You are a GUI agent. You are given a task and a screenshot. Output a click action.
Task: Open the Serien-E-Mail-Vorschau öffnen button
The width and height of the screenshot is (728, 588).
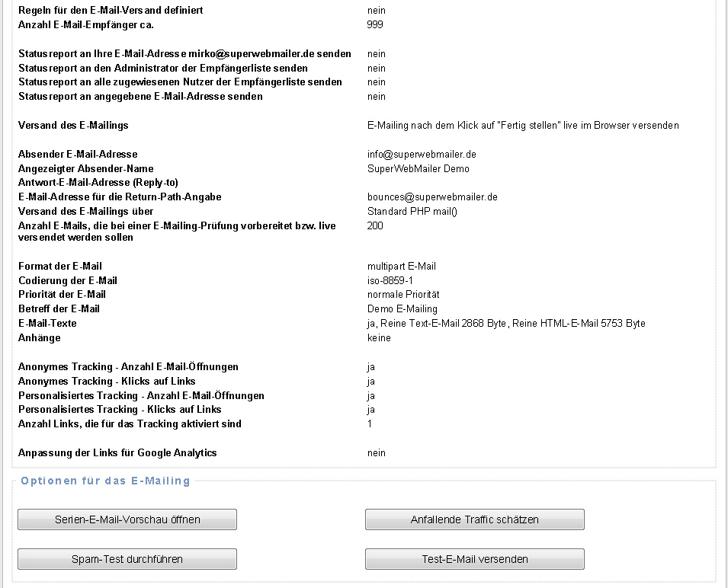[127, 519]
